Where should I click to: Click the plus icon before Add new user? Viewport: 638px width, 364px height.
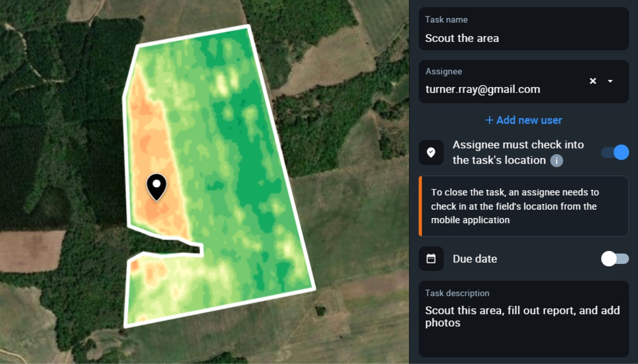pyautogui.click(x=489, y=120)
